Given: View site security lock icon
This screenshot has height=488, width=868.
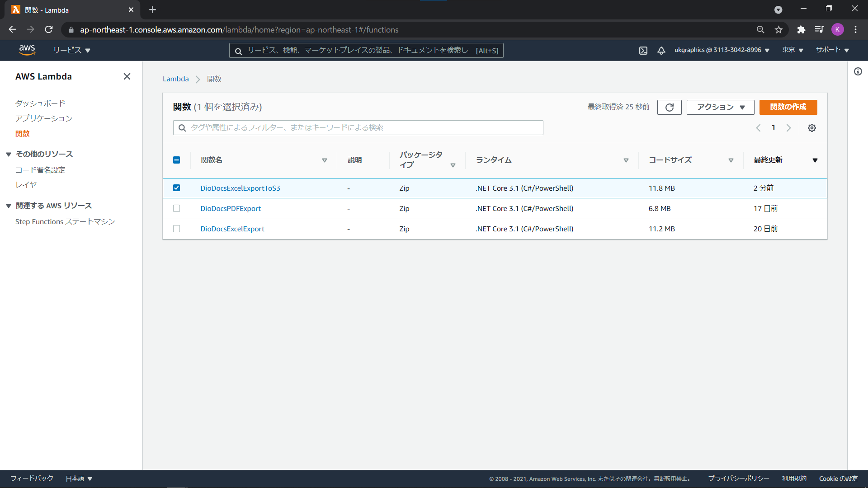Looking at the screenshot, I should tap(71, 30).
